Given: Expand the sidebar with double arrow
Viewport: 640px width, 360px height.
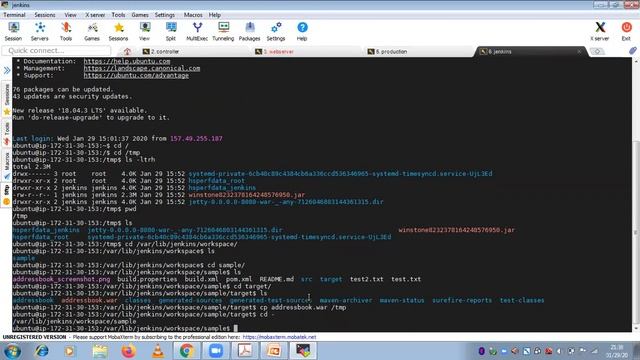Looking at the screenshot, I should (7, 70).
